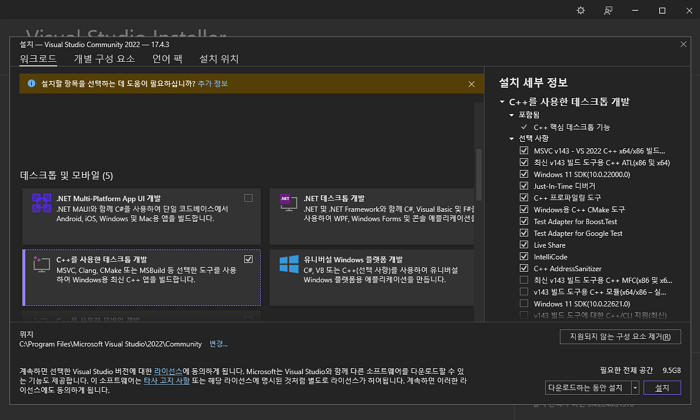Click the C++ 핵심 데스크톱 기능 entry
The height and width of the screenshot is (420, 700).
point(571,127)
